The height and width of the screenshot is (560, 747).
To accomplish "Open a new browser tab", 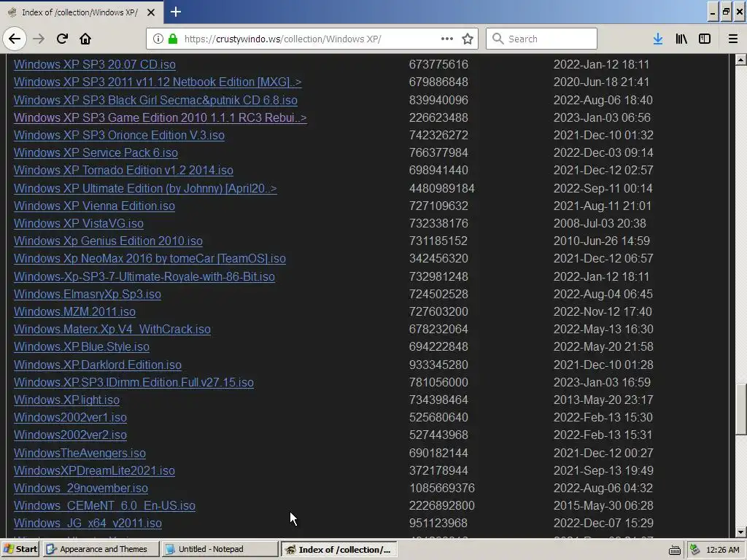I will pyautogui.click(x=176, y=12).
